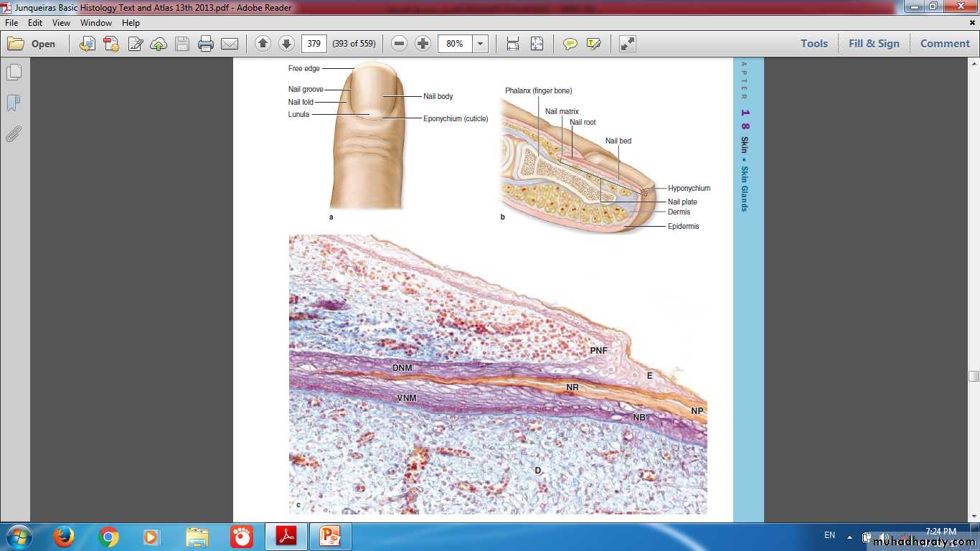Add a sticky note comment
Viewport: 980px width, 551px height.
coord(570,44)
